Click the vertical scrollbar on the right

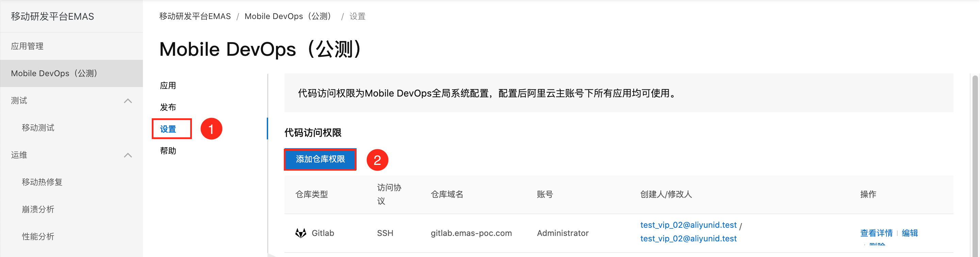975,166
